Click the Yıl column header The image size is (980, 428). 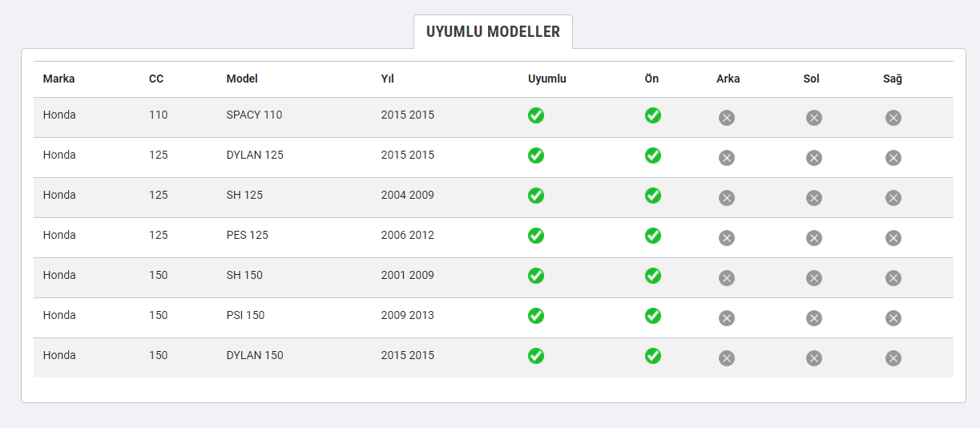pos(387,79)
